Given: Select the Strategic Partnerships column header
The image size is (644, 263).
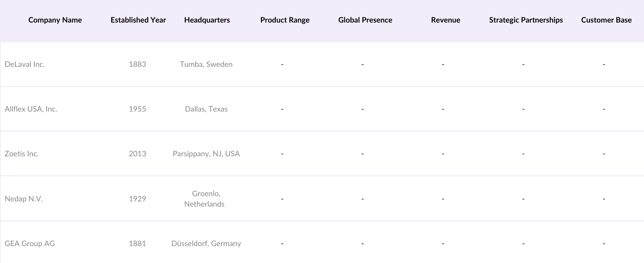Looking at the screenshot, I should click(526, 20).
